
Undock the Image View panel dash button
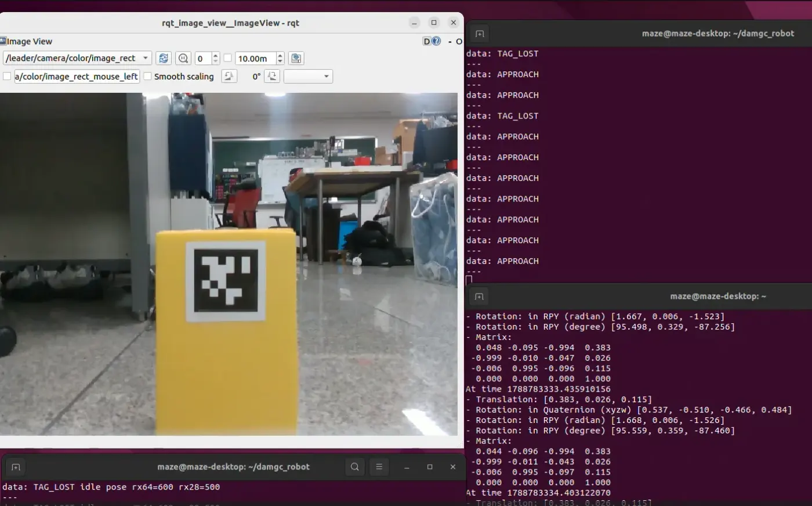pos(450,41)
